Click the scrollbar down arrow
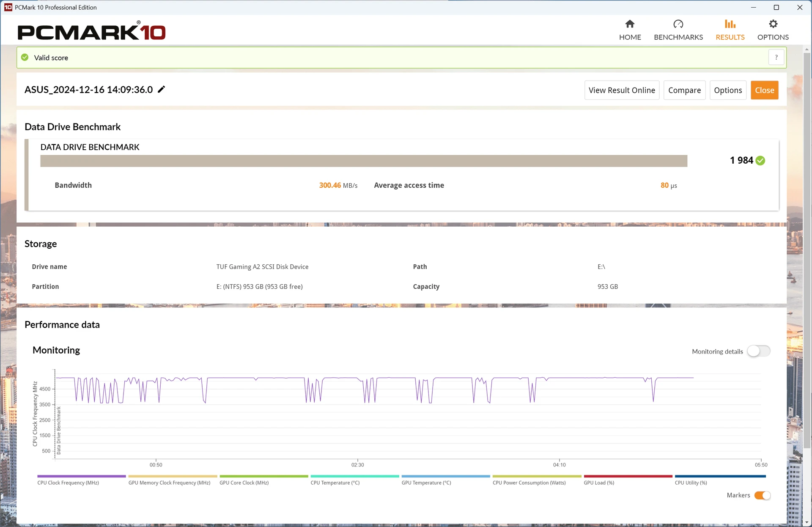Viewport: 812px width, 527px height. [x=807, y=522]
